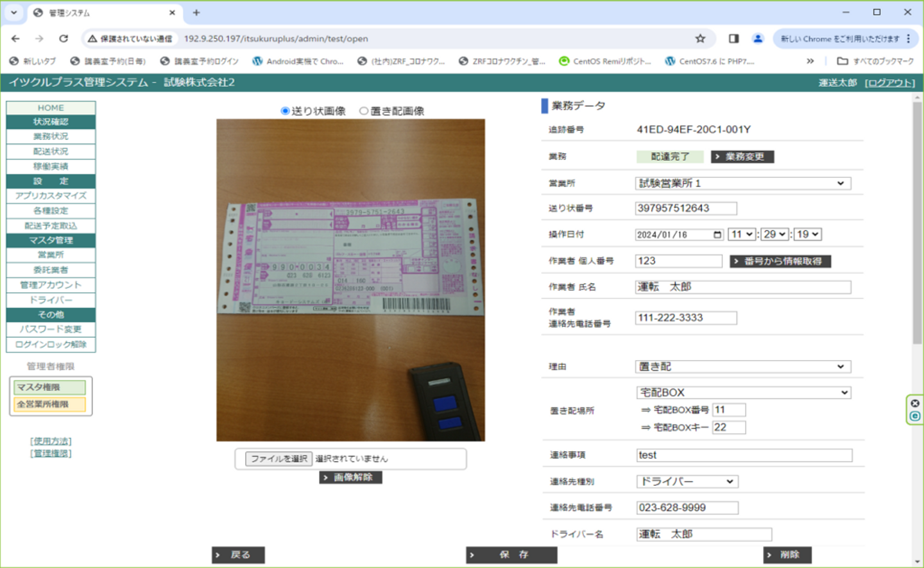
Task: Click the 戻る button
Action: coord(238,555)
